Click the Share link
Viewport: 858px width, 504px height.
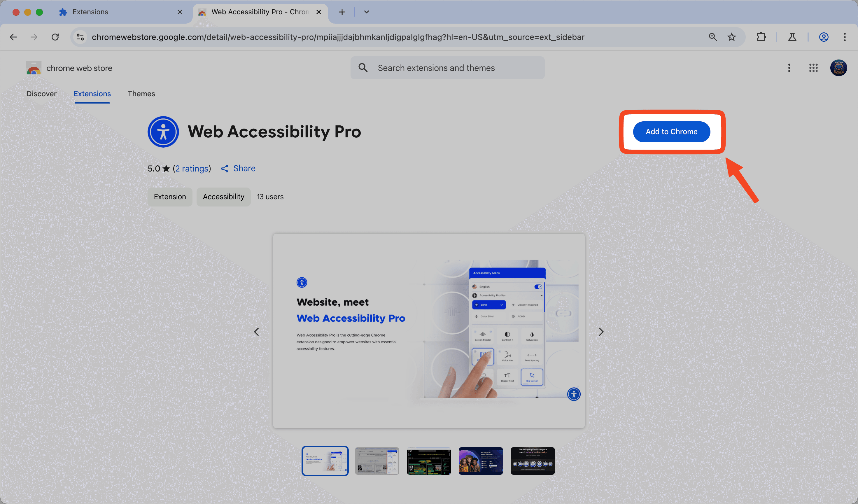click(x=238, y=169)
